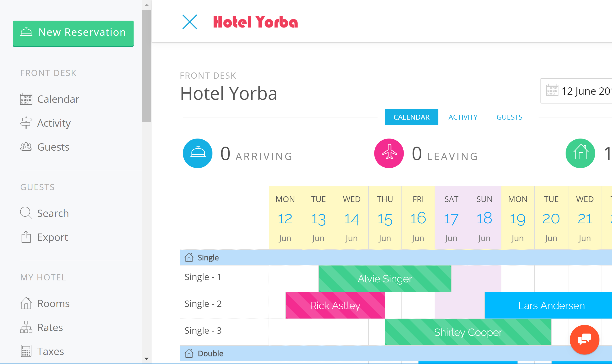This screenshot has height=364, width=612.
Task: Click the search guests icon
Action: [x=26, y=212]
